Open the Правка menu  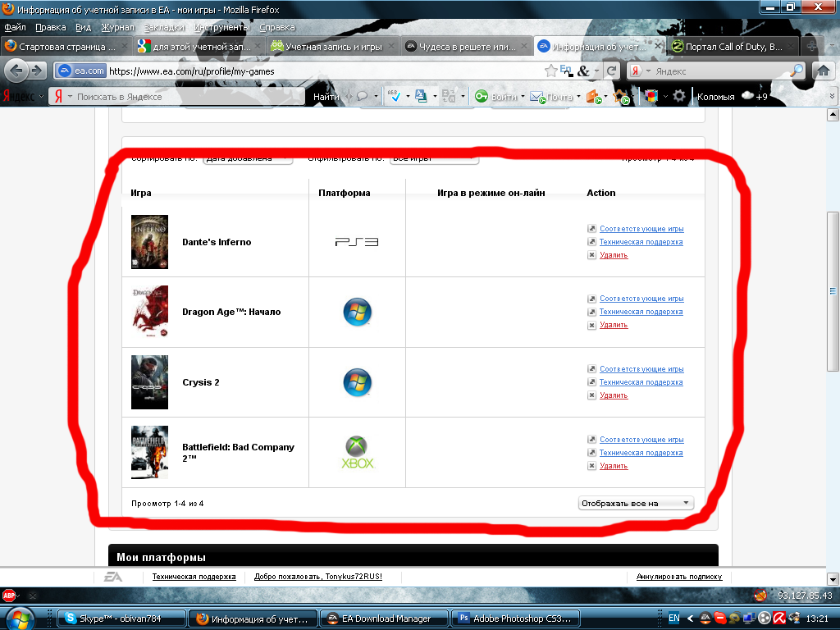click(50, 27)
